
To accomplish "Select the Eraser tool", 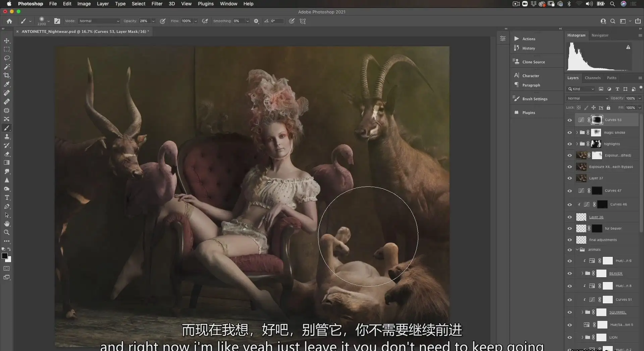I will tap(7, 154).
